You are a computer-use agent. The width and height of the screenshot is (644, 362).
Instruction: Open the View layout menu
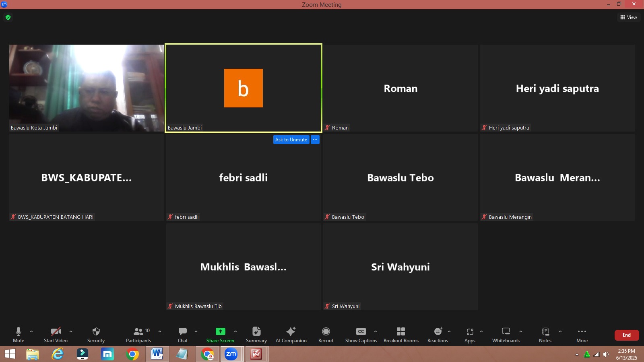click(x=628, y=17)
